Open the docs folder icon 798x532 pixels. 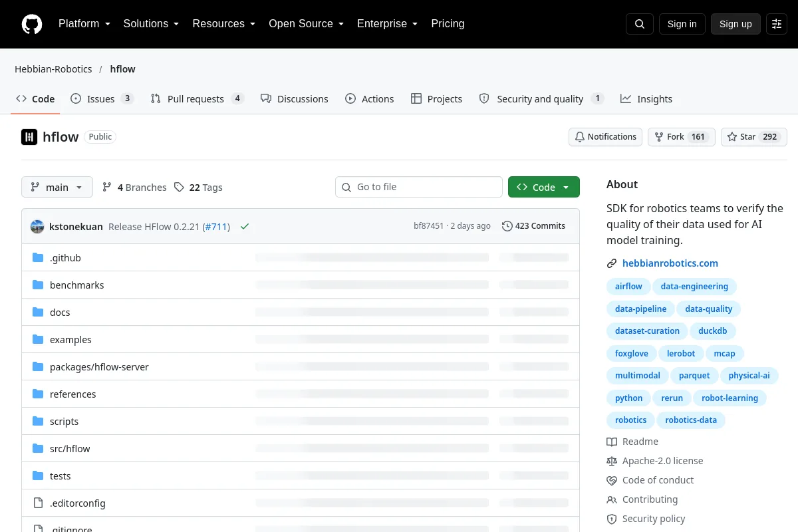(x=38, y=312)
